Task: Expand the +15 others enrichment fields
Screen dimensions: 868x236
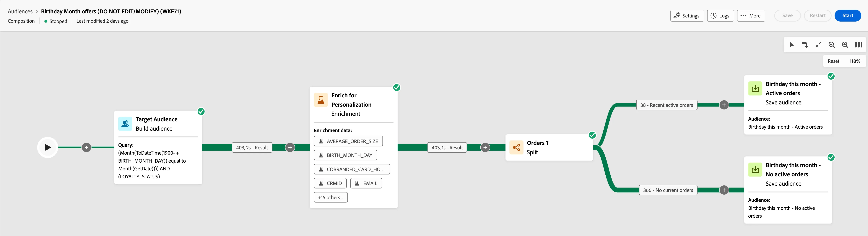Action: (331, 197)
